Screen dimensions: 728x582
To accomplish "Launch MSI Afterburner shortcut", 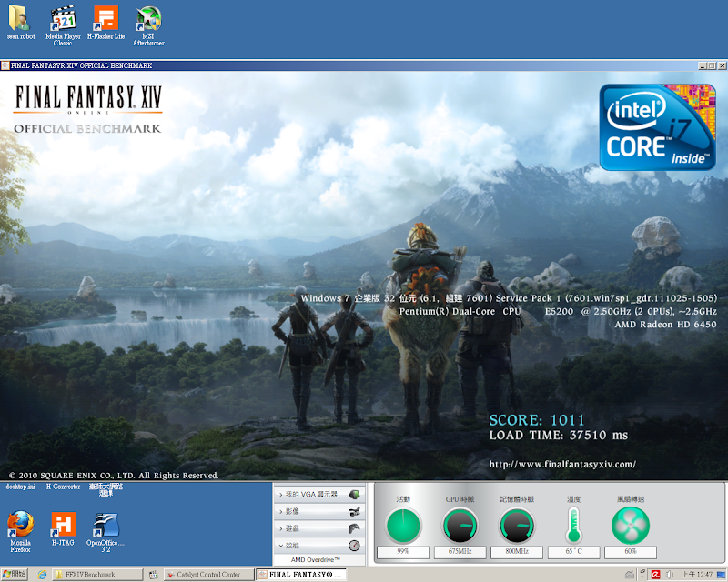I will [x=148, y=25].
